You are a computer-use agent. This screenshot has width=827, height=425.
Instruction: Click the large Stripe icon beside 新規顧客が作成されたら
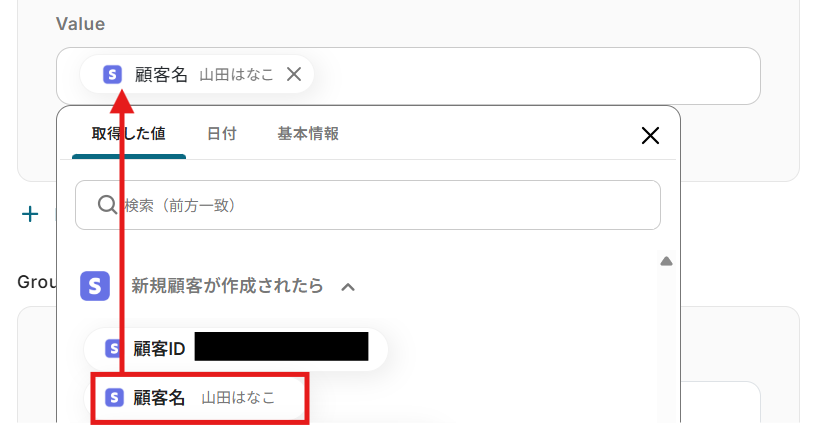[95, 286]
